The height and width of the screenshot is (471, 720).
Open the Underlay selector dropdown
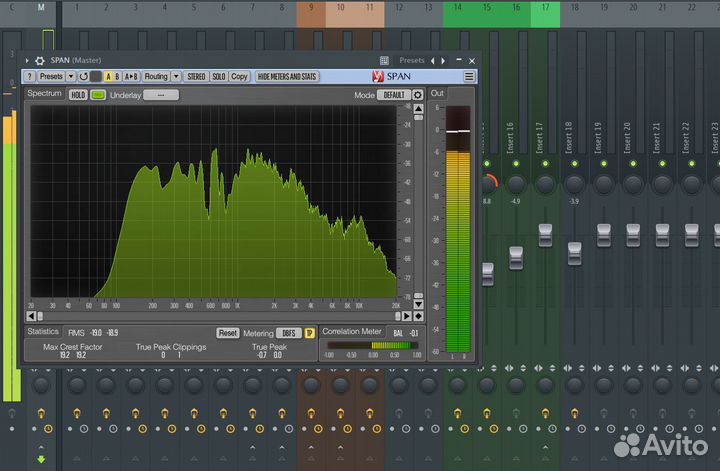point(160,95)
